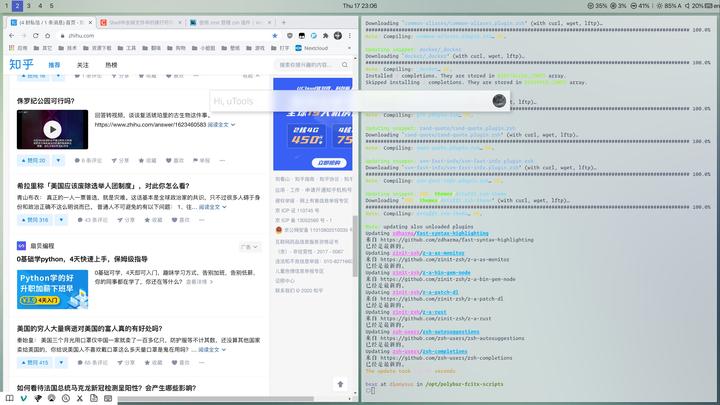Open the 资源下载 bookmark folder

[x=97, y=48]
